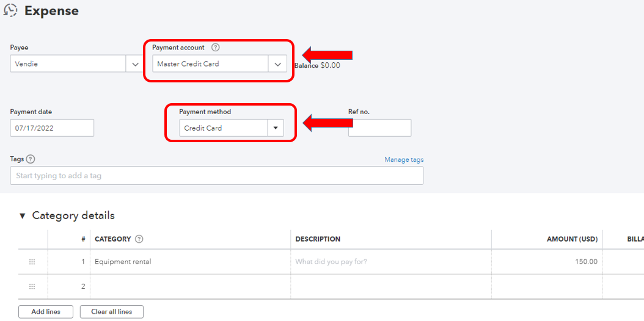The height and width of the screenshot is (321, 644).
Task: Click the Payee field showing Vendie
Action: pyautogui.click(x=68, y=64)
